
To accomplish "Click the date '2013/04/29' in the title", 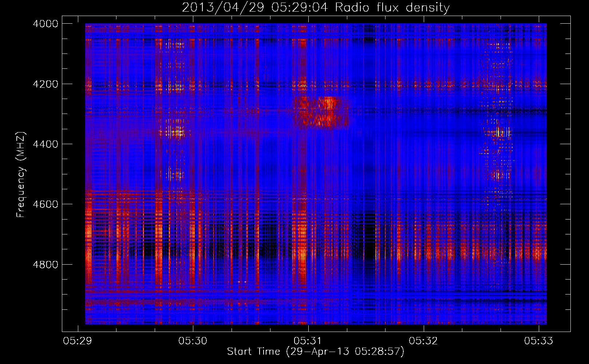I will point(223,8).
